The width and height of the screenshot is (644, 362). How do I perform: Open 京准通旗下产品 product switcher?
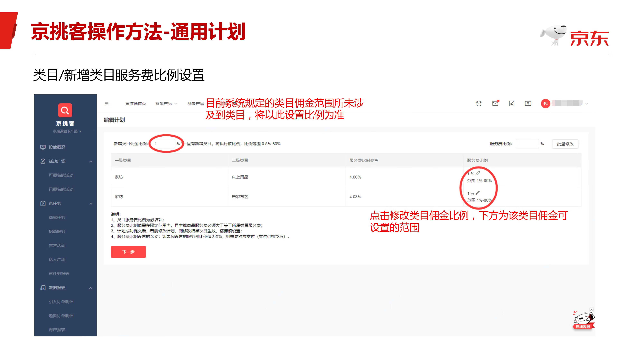[x=67, y=131]
